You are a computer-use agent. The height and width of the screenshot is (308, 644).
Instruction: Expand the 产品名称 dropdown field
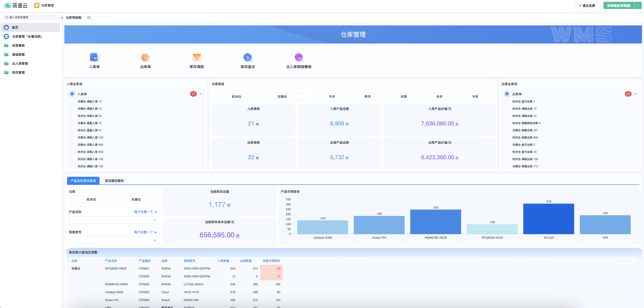click(113, 220)
